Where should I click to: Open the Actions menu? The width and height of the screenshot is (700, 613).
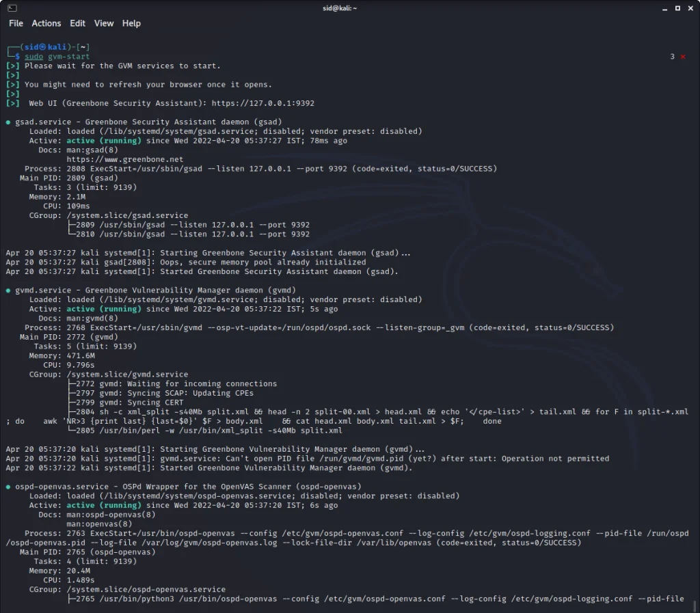point(46,23)
